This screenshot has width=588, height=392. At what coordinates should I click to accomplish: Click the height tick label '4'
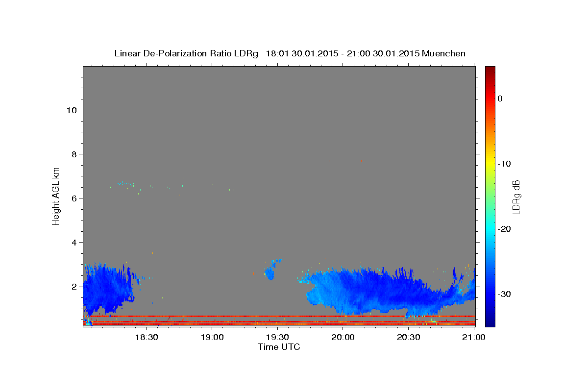tap(74, 242)
